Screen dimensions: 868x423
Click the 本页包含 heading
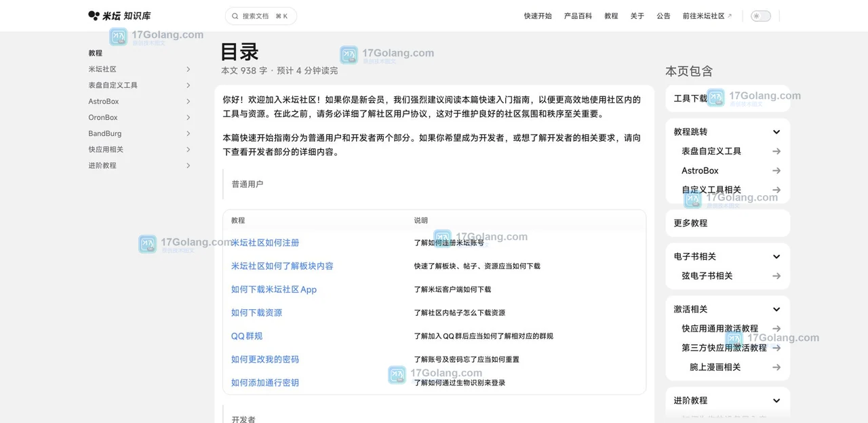(x=689, y=71)
